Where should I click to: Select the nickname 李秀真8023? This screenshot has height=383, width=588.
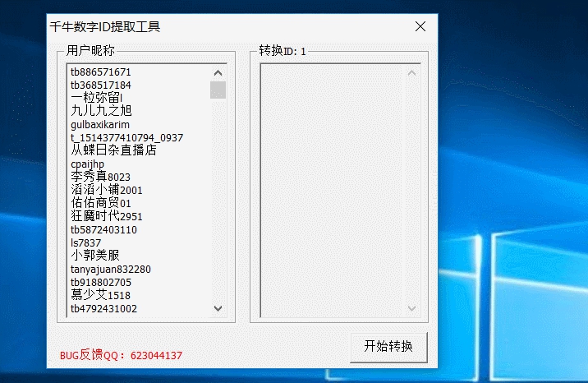tap(100, 177)
